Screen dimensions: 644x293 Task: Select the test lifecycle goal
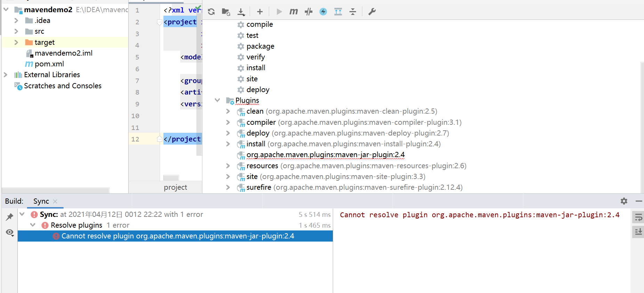tap(252, 35)
